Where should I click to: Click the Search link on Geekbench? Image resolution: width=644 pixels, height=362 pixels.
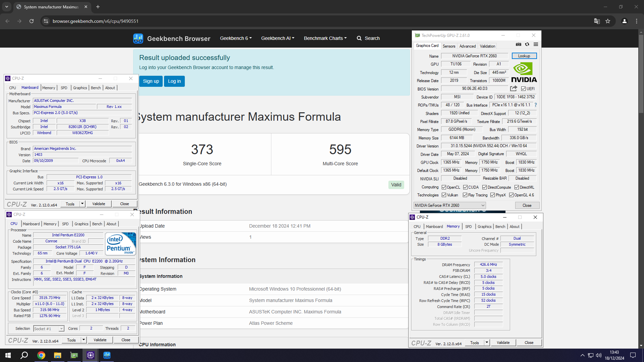368,38
